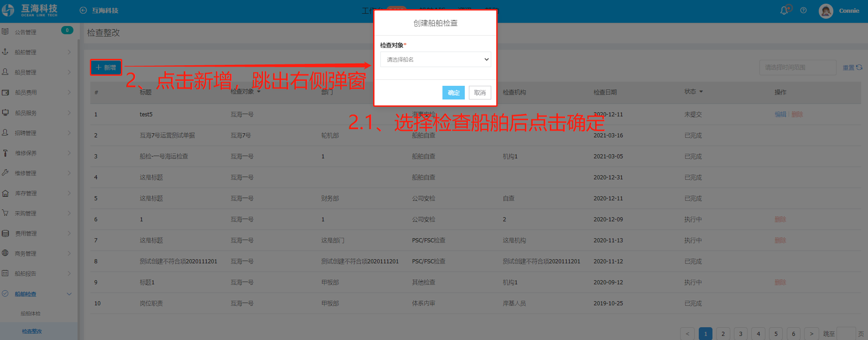Image resolution: width=868 pixels, height=340 pixels.
Task: Go to page 2
Action: point(723,334)
